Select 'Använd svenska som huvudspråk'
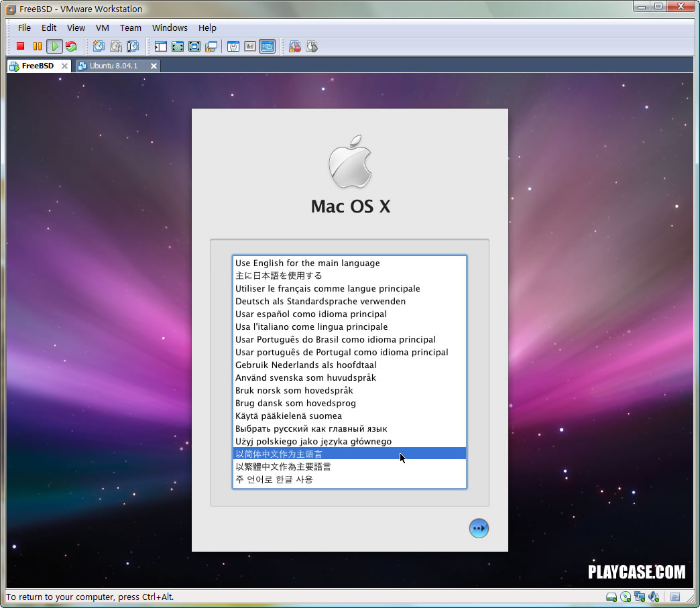Viewport: 700px width, 608px height. [349, 377]
